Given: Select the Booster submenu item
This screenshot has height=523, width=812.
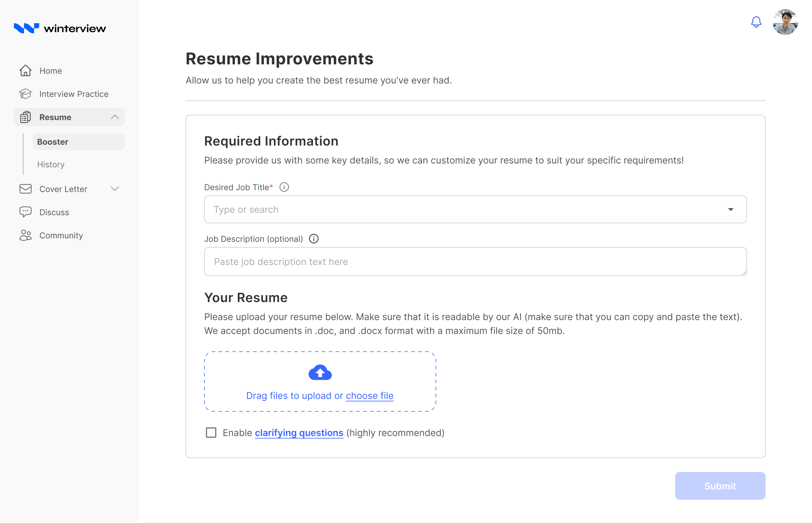Looking at the screenshot, I should click(53, 141).
